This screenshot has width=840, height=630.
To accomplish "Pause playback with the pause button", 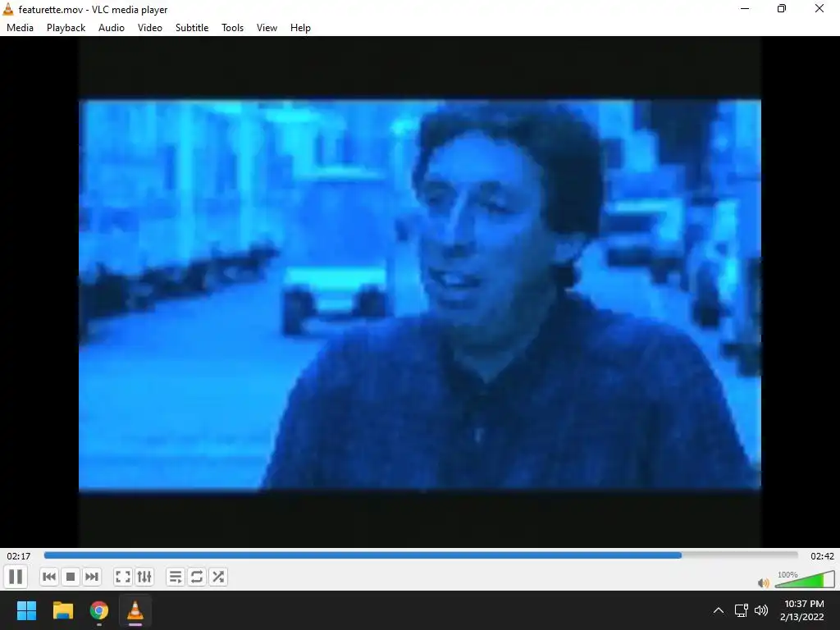I will click(16, 577).
